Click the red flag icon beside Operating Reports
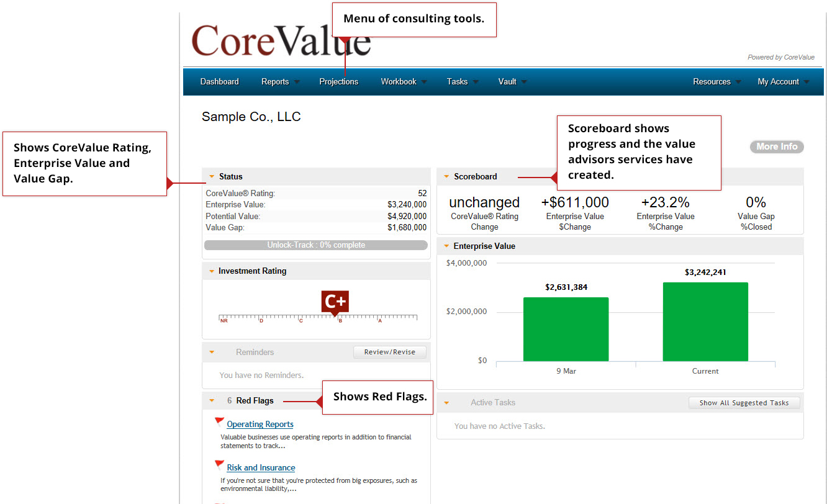The width and height of the screenshot is (827, 504). [x=219, y=422]
